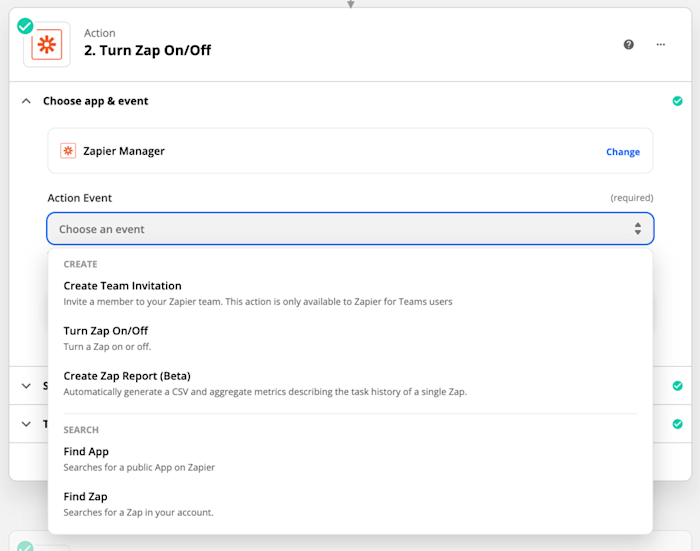Screen dimensions: 700x551
Task: Pick Find Zap from the search list
Action: pos(85,497)
